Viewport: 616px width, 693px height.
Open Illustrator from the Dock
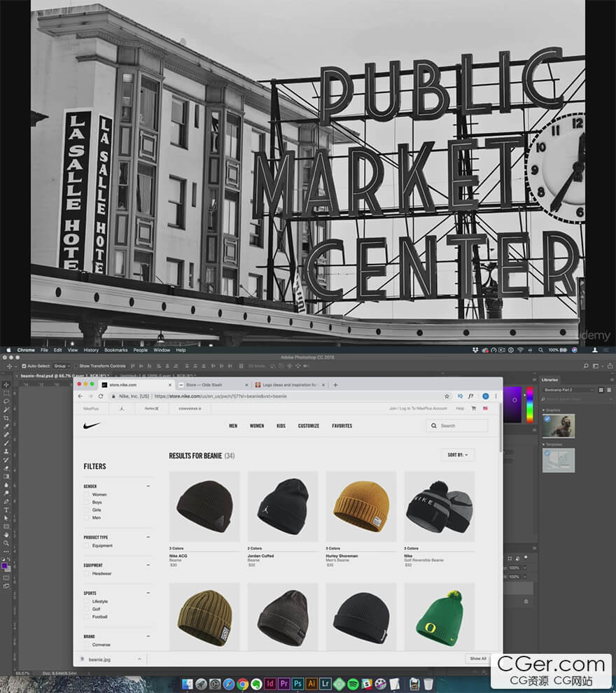[x=311, y=684]
